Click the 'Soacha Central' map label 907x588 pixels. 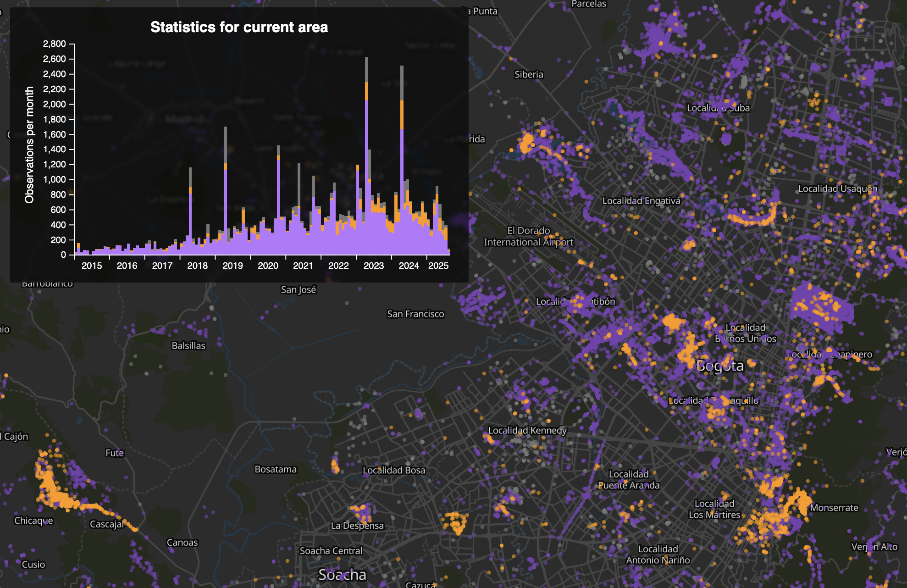click(x=331, y=550)
